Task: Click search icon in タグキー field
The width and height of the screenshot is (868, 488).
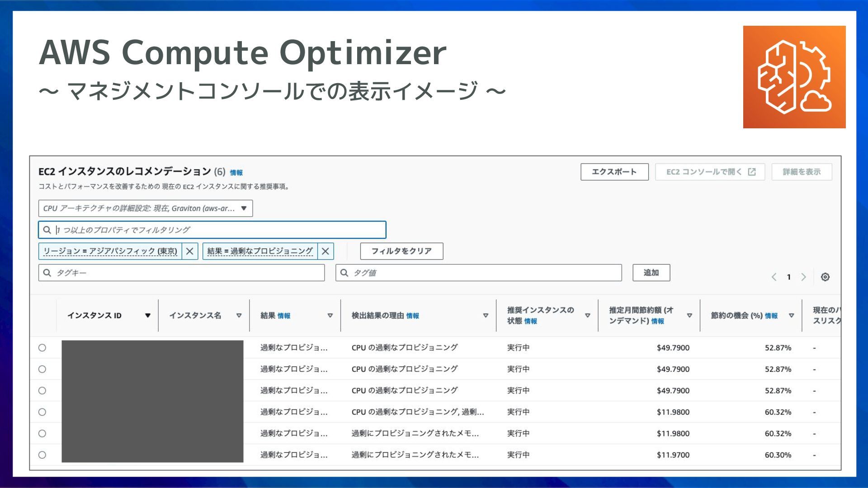Action: (x=47, y=273)
